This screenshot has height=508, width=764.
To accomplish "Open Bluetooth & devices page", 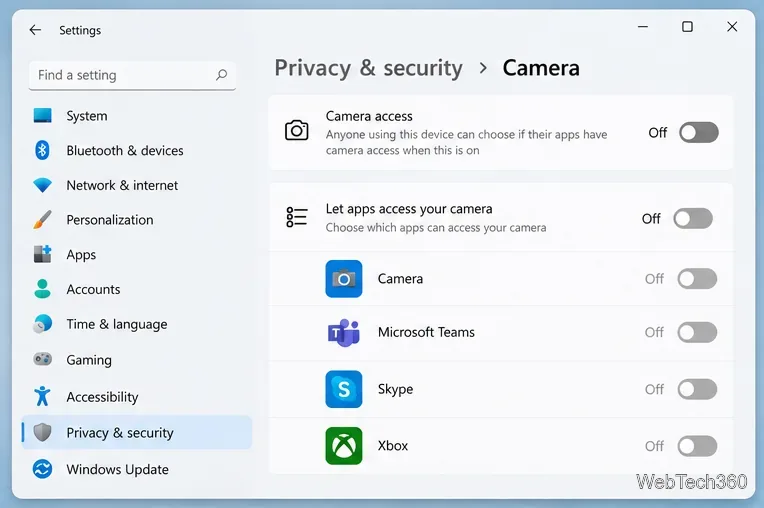I will pyautogui.click(x=137, y=150).
